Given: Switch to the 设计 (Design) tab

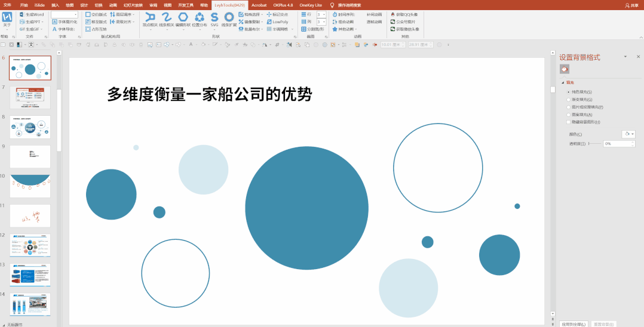Looking at the screenshot, I should [x=84, y=5].
